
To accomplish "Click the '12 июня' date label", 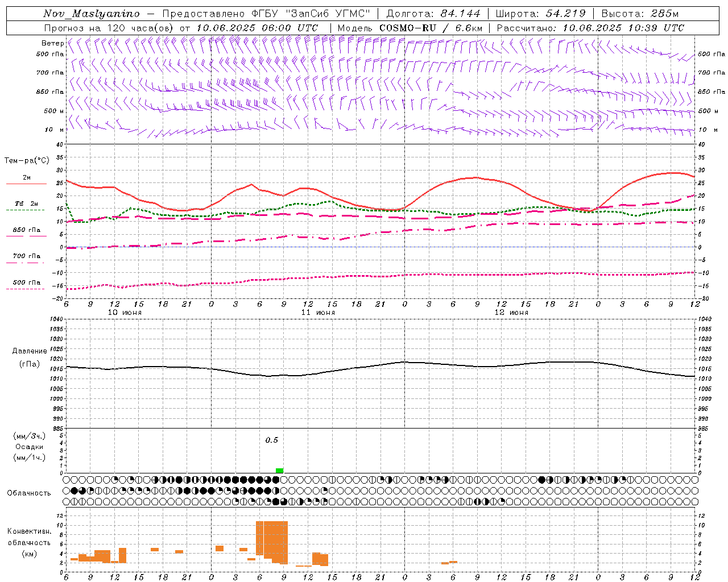I will point(511,313).
